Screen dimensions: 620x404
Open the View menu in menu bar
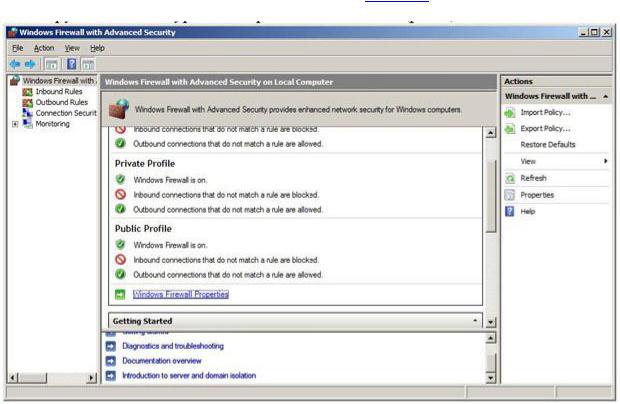pyautogui.click(x=72, y=48)
